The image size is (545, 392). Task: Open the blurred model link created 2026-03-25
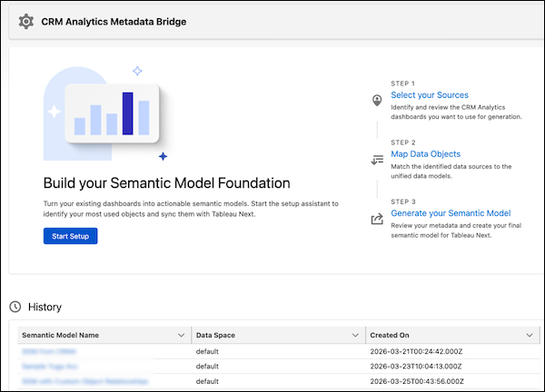[84, 381]
